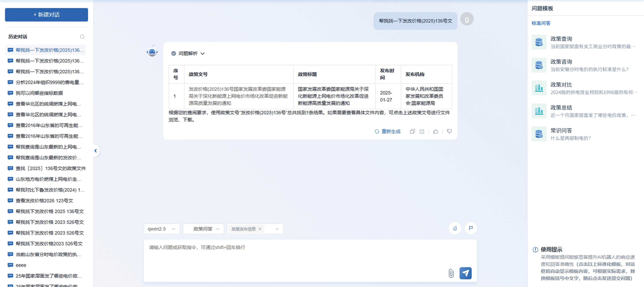Share the response via export icon

(x=422, y=131)
